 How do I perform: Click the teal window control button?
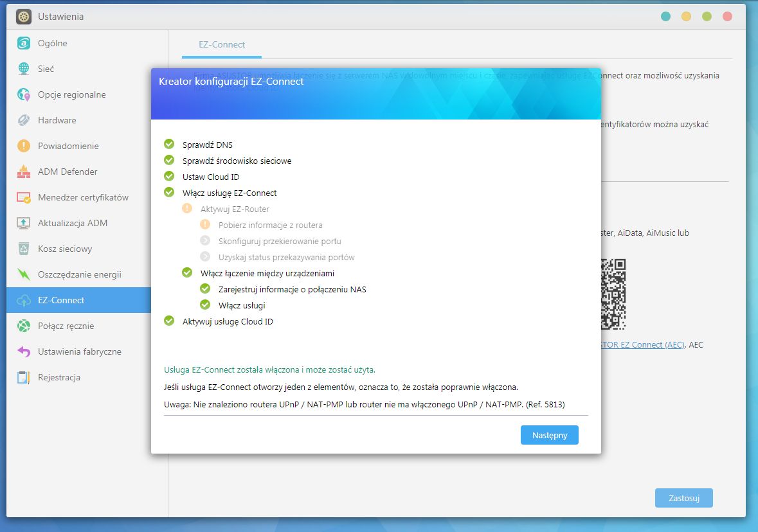[665, 17]
